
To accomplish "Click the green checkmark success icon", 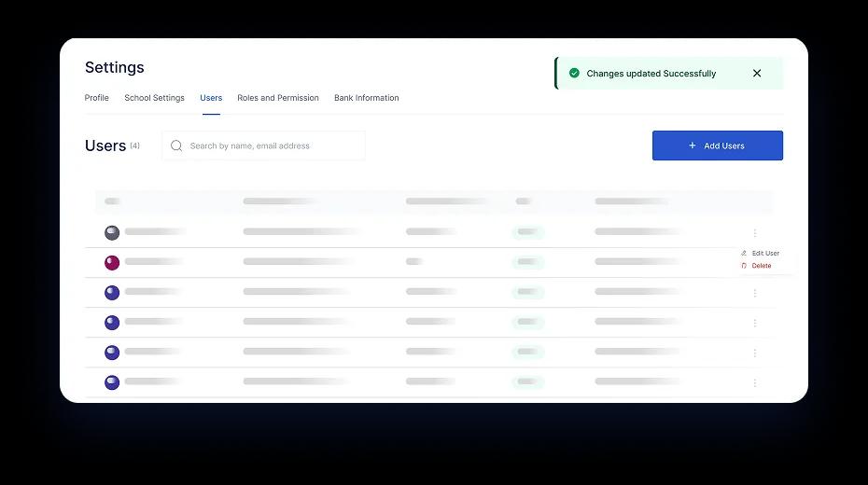I will click(x=574, y=74).
